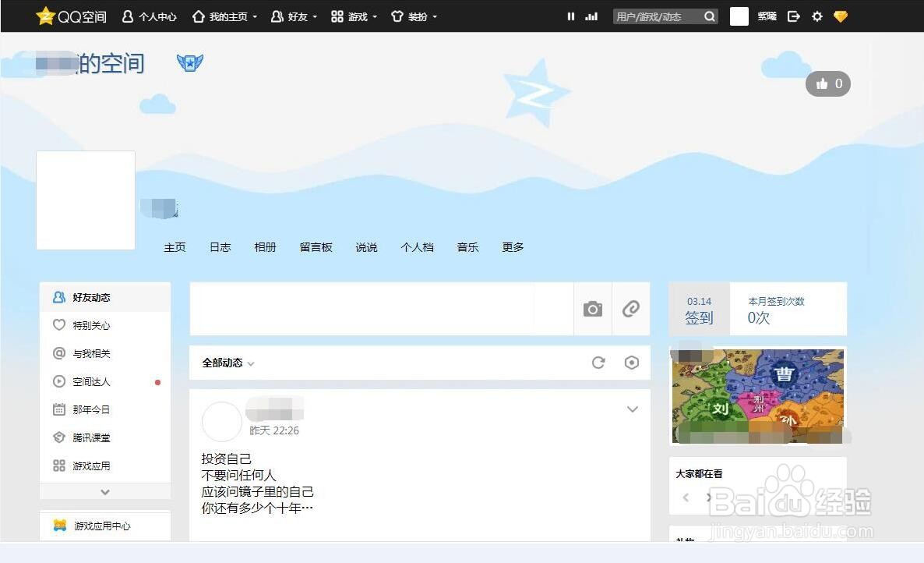Click the music equalizer bars icon
The height and width of the screenshot is (563, 924).
591,16
